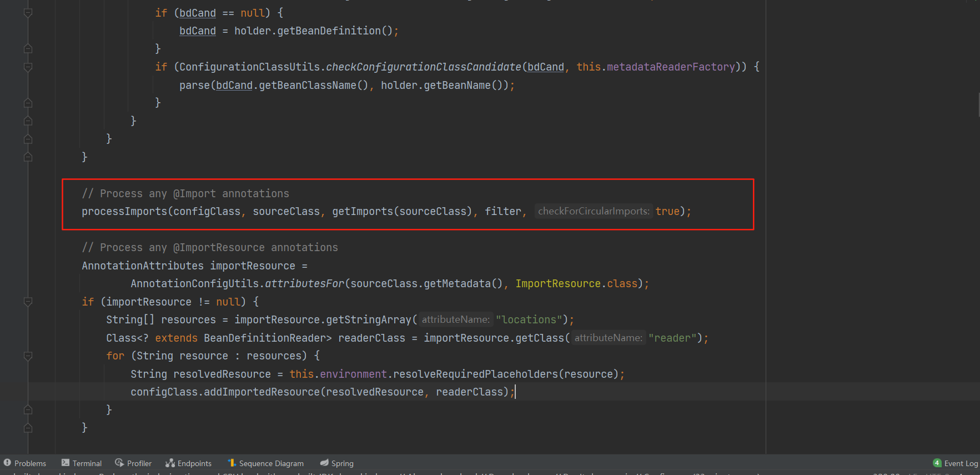Open the Event Log panel

pyautogui.click(x=956, y=463)
